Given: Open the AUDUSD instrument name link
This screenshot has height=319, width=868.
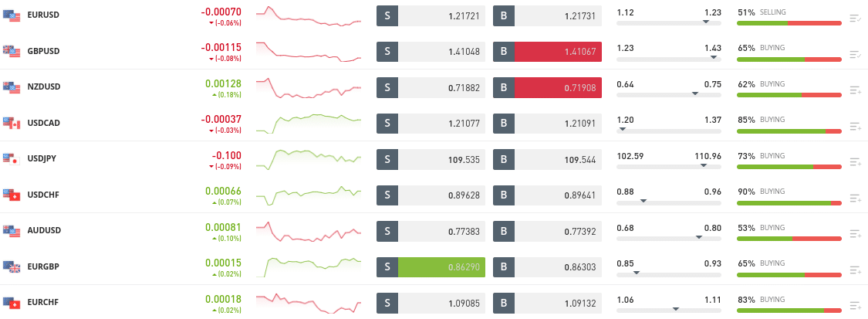Looking at the screenshot, I should pyautogui.click(x=43, y=231).
